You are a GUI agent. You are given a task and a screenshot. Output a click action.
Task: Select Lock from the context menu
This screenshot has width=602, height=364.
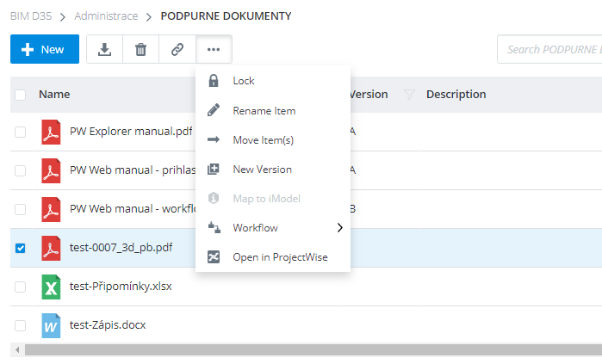pyautogui.click(x=243, y=81)
